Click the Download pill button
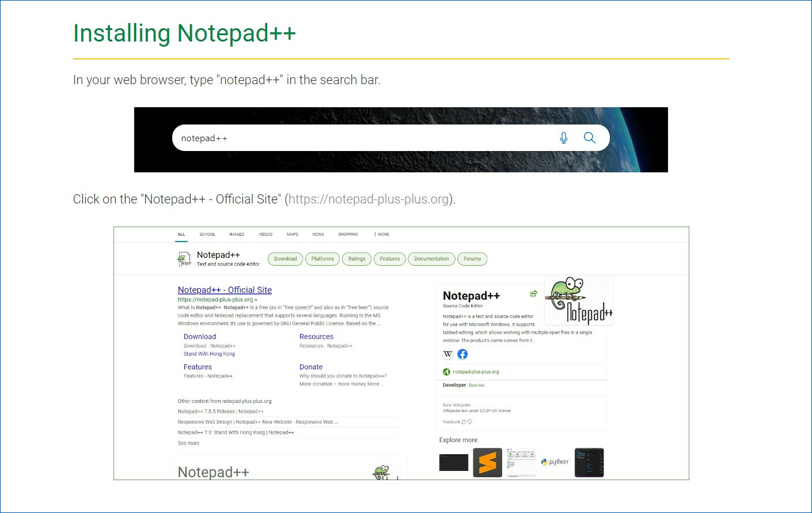Viewport: 812px width, 513px height. click(x=285, y=259)
